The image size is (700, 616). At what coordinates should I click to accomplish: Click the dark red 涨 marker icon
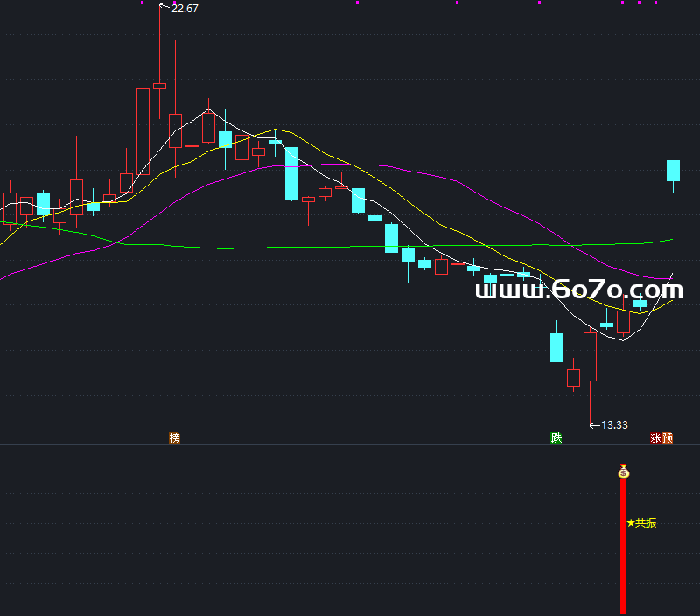click(x=655, y=437)
